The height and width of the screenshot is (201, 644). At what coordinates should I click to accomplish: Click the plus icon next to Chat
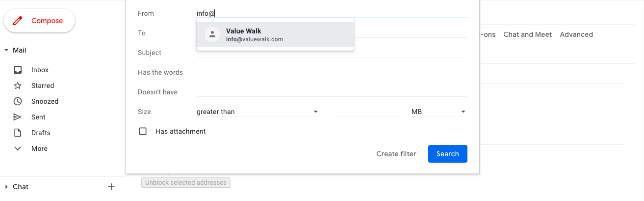pos(111,187)
